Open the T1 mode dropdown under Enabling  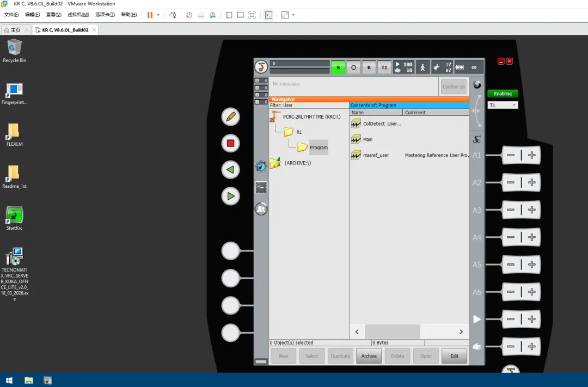(503, 106)
